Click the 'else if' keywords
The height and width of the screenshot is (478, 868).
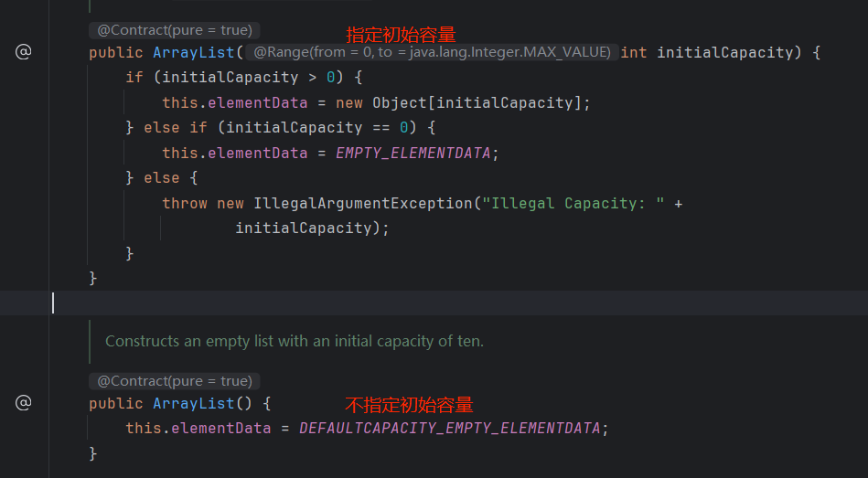click(176, 128)
